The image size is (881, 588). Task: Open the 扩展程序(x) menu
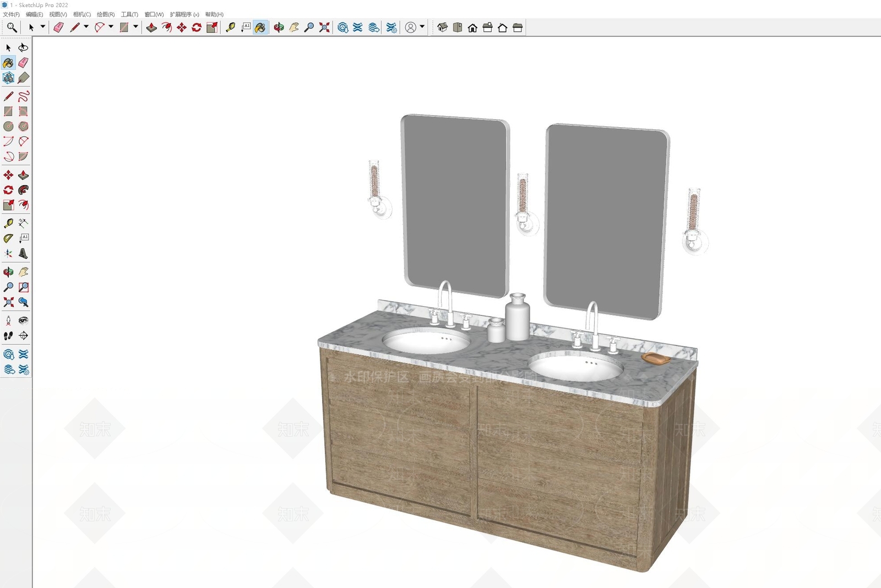[x=184, y=14]
